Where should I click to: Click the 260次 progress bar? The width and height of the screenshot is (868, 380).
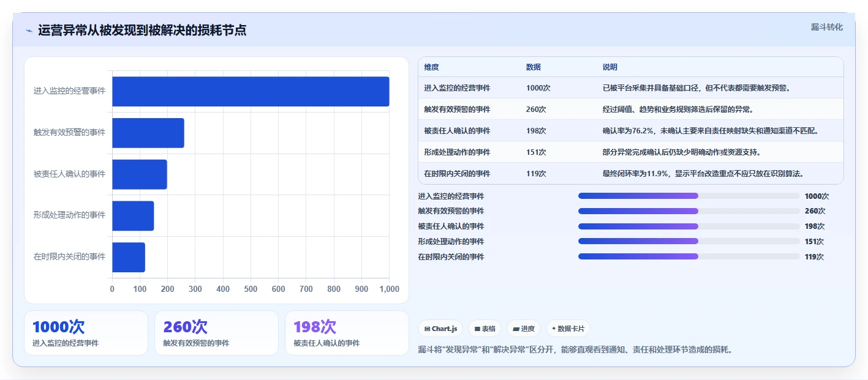click(689, 211)
